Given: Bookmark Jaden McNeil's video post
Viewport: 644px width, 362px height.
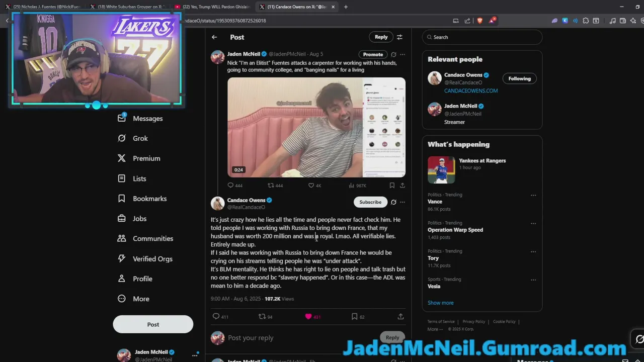Looking at the screenshot, I should tap(392, 185).
